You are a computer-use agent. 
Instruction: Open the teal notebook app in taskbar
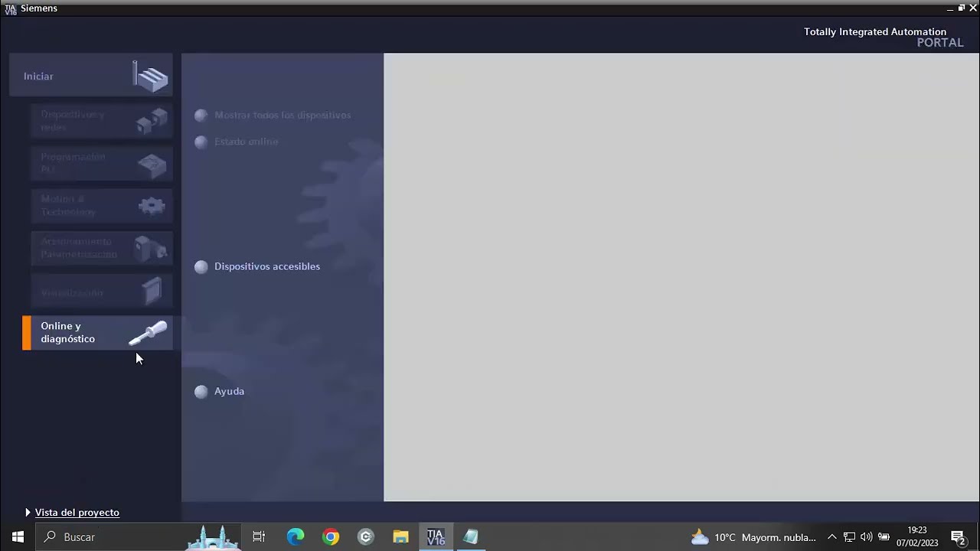[471, 536]
